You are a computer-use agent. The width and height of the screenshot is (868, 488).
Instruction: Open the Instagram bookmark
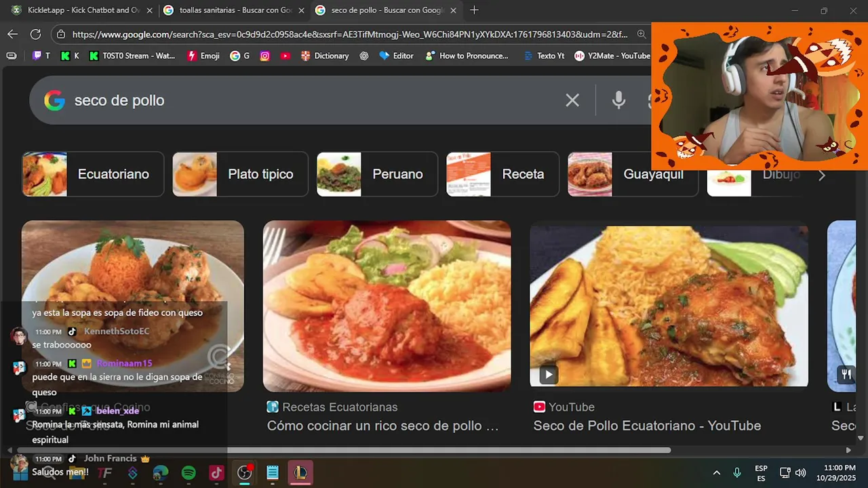(x=264, y=56)
